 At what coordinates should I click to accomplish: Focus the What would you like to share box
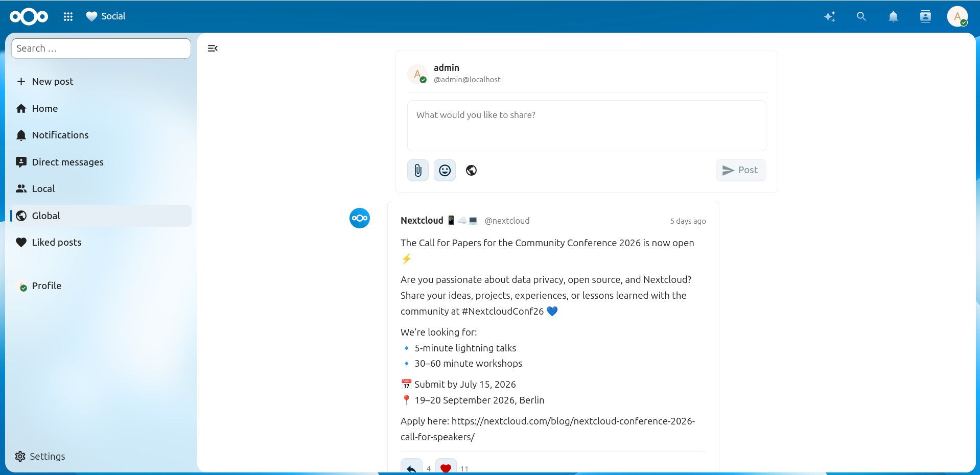point(587,126)
